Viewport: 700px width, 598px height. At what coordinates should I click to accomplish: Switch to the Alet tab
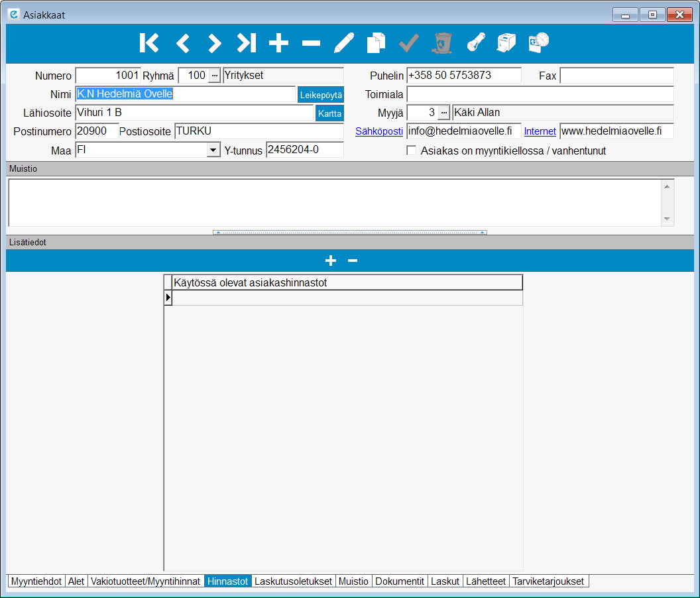click(76, 581)
